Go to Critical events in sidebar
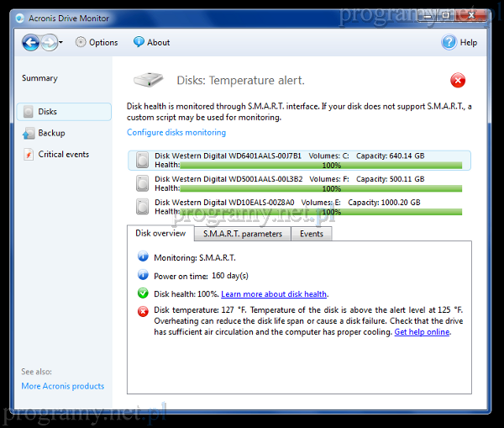The width and height of the screenshot is (504, 428). coord(63,155)
